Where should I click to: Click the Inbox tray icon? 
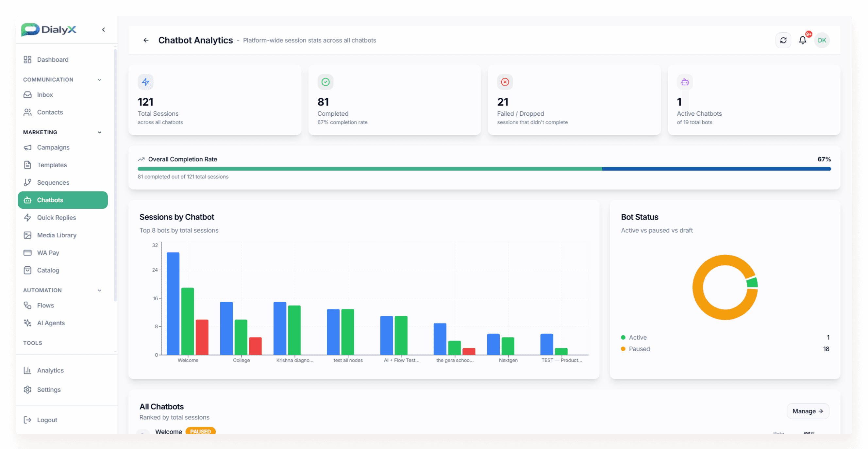coord(28,95)
